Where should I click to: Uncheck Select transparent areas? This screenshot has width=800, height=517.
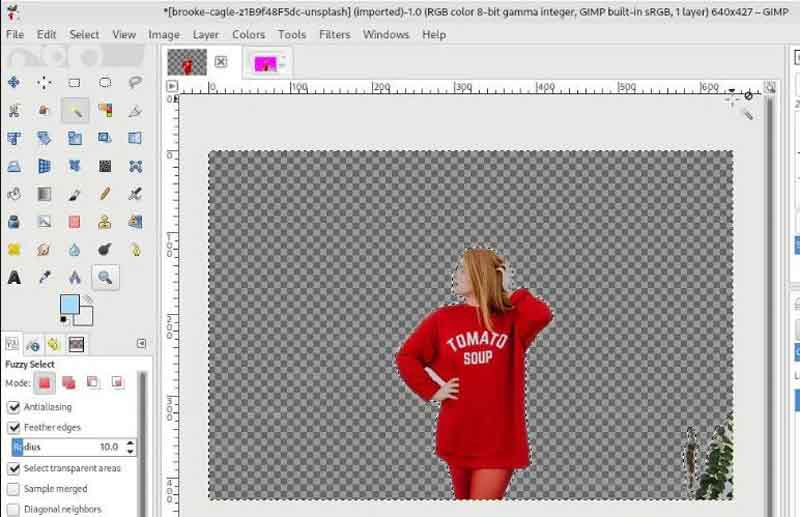[x=14, y=468]
